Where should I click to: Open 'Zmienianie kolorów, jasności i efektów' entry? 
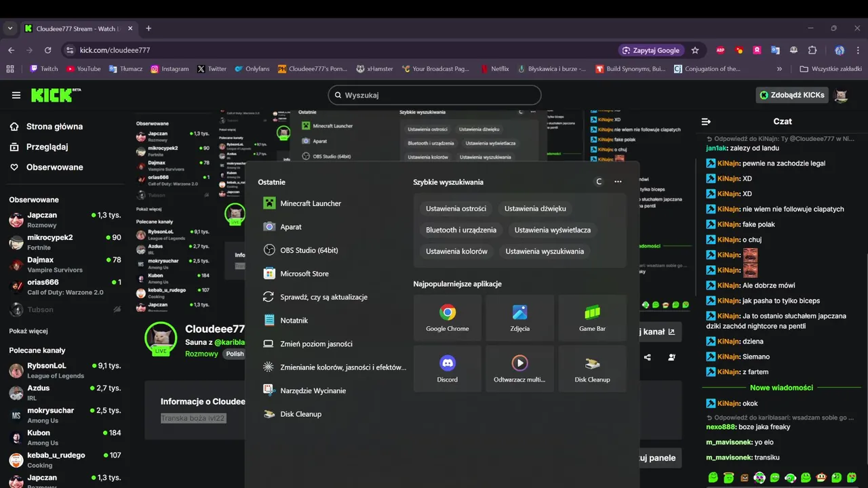pos(334,367)
